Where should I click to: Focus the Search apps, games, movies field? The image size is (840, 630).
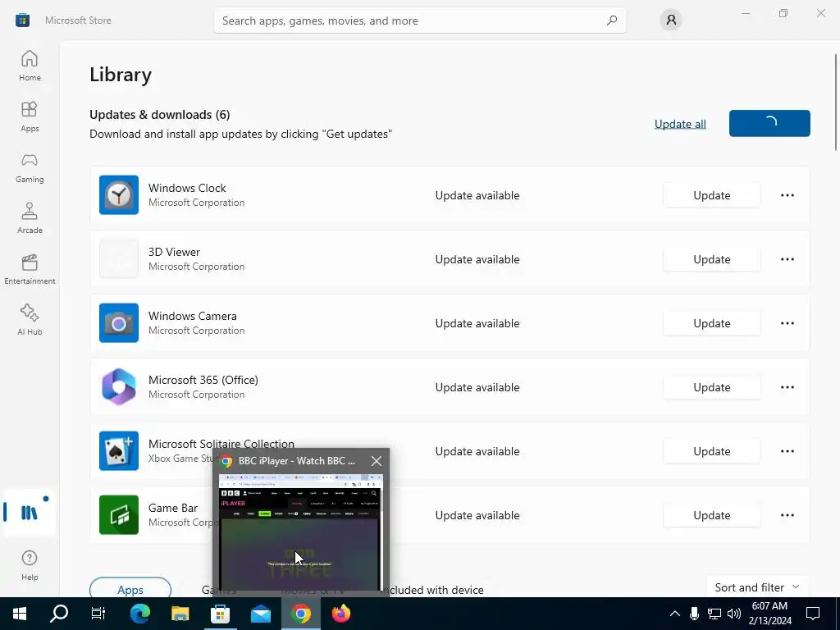(419, 21)
